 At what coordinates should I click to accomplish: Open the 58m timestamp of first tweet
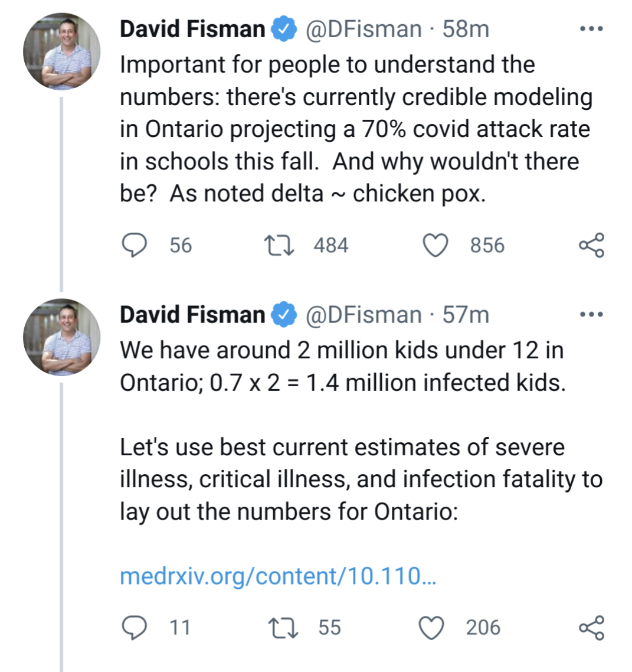pyautogui.click(x=466, y=29)
